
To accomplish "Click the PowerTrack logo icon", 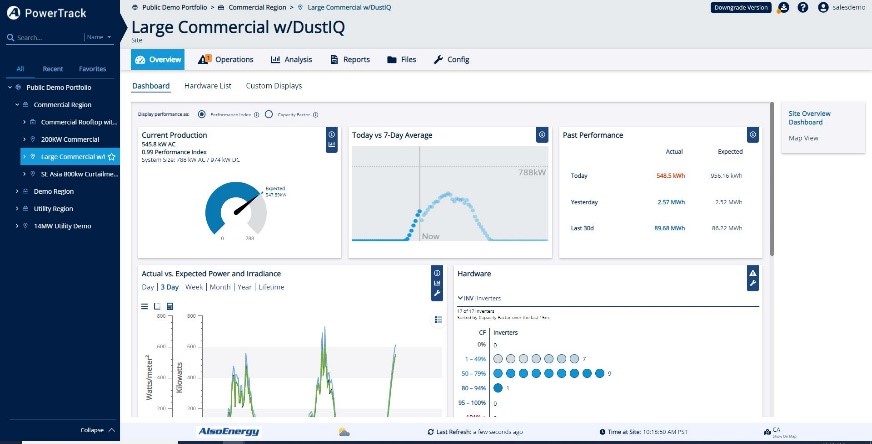I will [x=13, y=13].
